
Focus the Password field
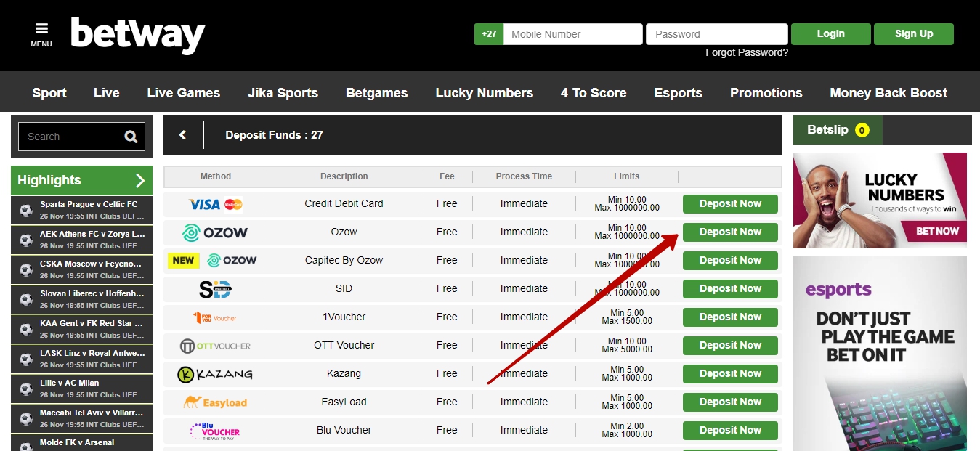pyautogui.click(x=717, y=34)
